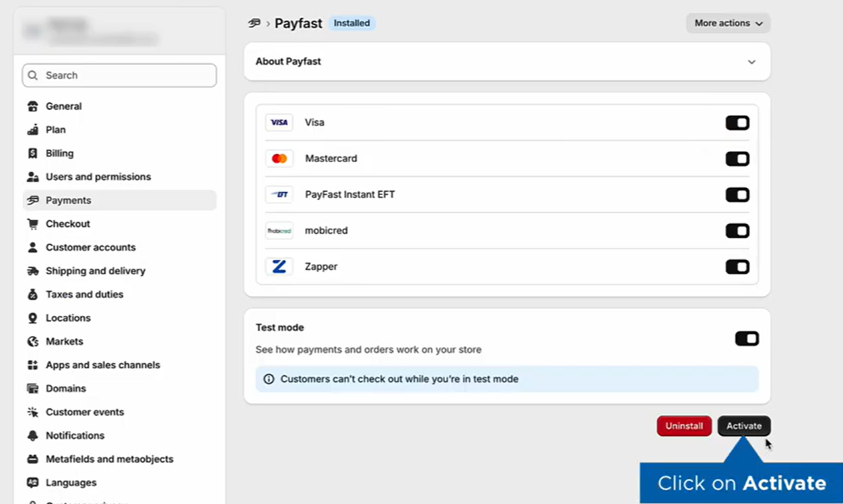Click the Locations sidebar label
This screenshot has width=843, height=504.
tap(68, 318)
